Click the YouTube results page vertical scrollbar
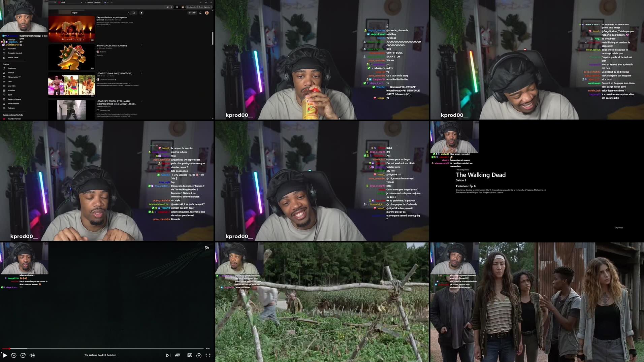The image size is (644, 362). [213, 38]
